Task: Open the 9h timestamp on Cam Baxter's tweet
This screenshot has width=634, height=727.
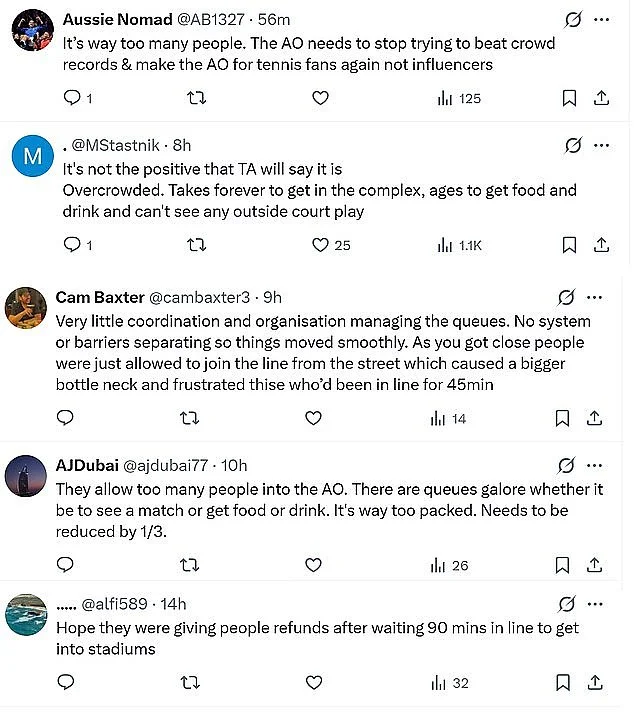Action: (x=272, y=297)
